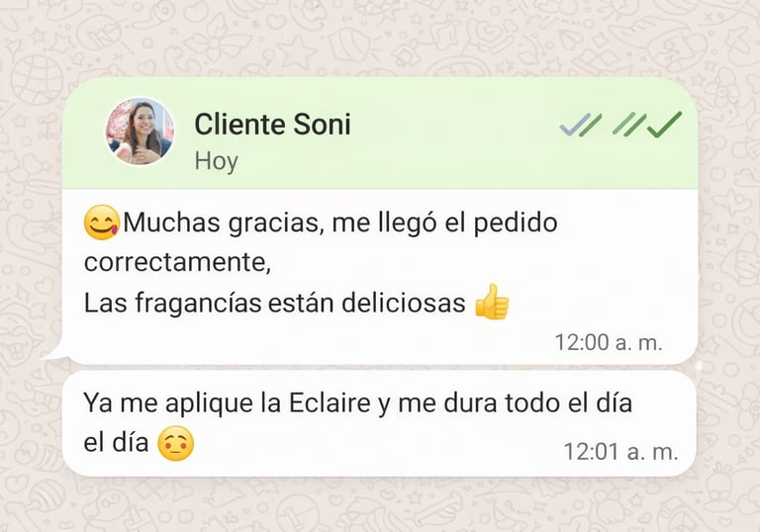Screen dimensions: 760x532
Task: Click the flushed face emoji
Action: point(175,443)
